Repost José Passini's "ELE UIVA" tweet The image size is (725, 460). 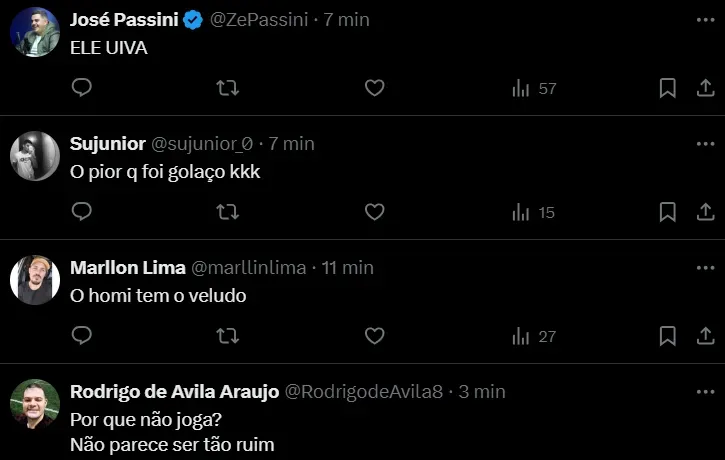(228, 88)
